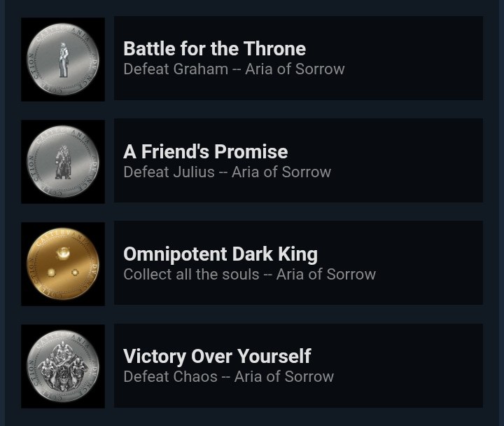Screen dimensions: 504x426
Task: Click 'Aria of Sorrow' in Graham's description
Action: [295, 69]
